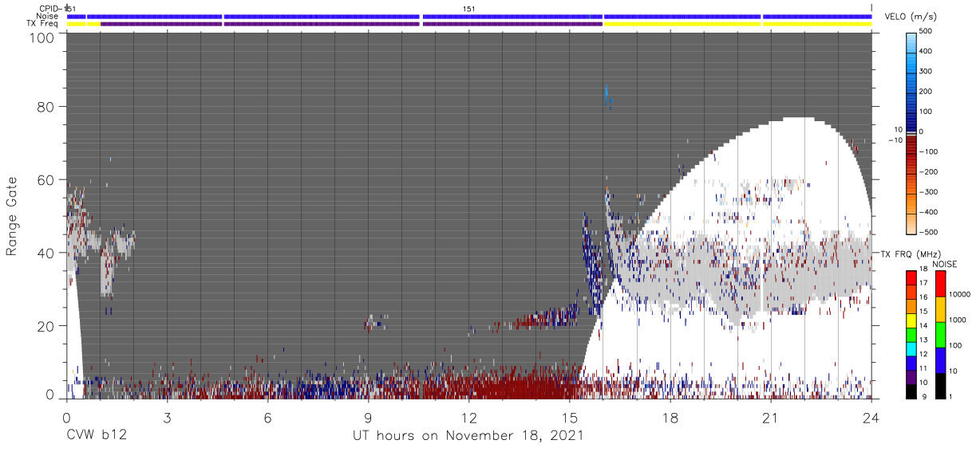The height and width of the screenshot is (452, 980).
Task: Click the yellow 14–15 MHz TX frequency swatch
Action: click(x=911, y=320)
